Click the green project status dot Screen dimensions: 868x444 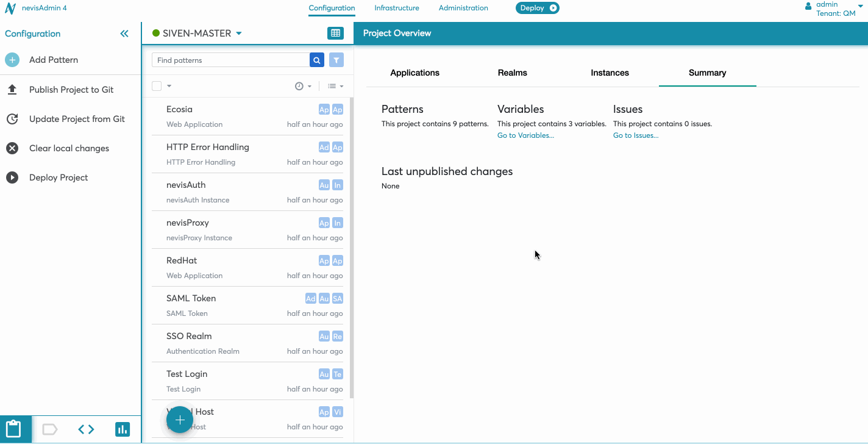156,34
